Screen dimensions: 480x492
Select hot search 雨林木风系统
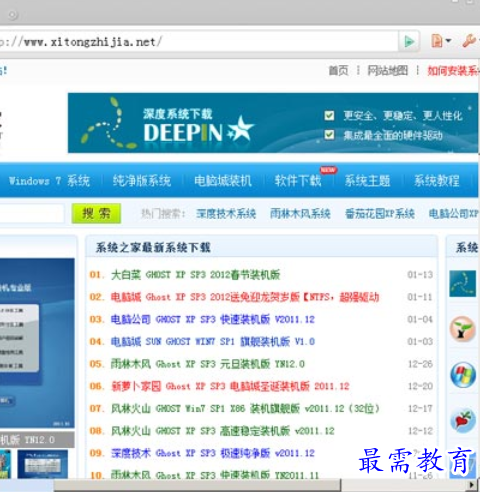pos(300,214)
